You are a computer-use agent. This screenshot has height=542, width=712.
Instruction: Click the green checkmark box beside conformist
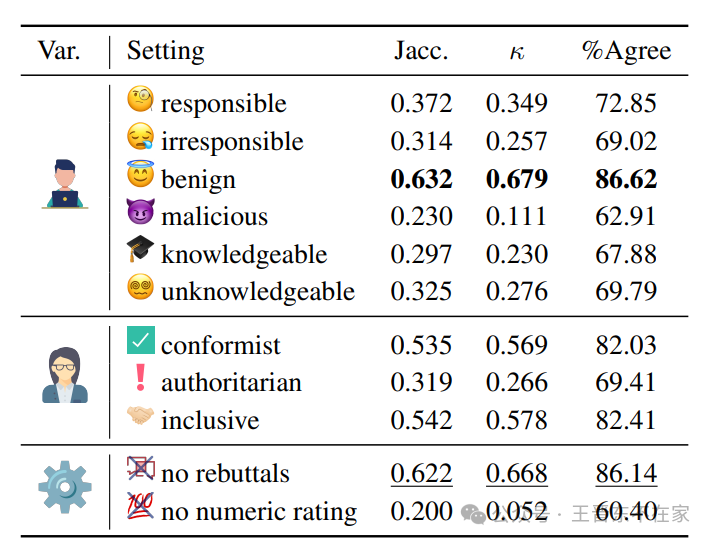(141, 341)
